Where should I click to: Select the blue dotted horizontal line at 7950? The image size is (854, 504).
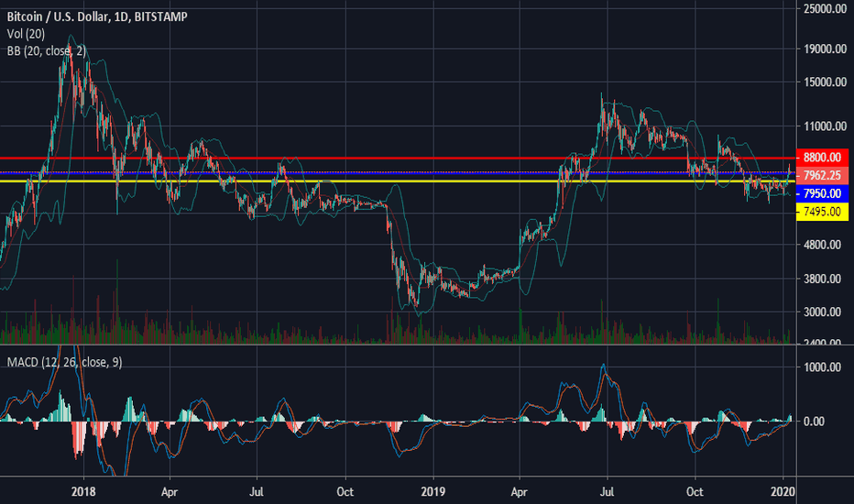click(x=398, y=172)
